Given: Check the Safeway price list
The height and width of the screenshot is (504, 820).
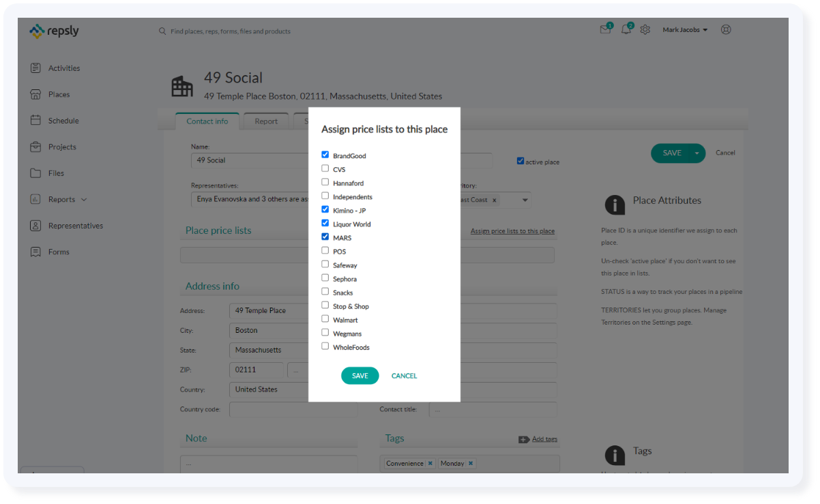Looking at the screenshot, I should pos(325,264).
